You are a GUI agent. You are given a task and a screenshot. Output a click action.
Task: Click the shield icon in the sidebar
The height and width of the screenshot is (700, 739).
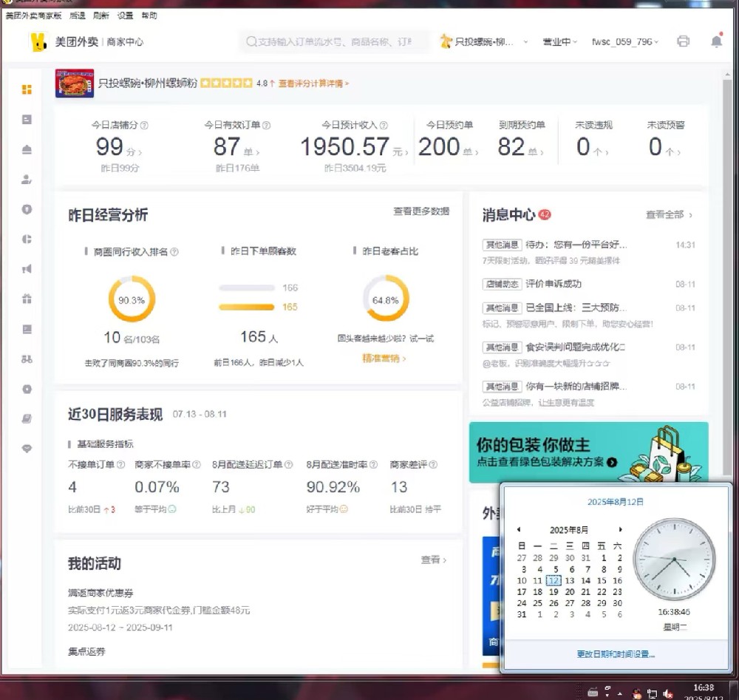27,210
